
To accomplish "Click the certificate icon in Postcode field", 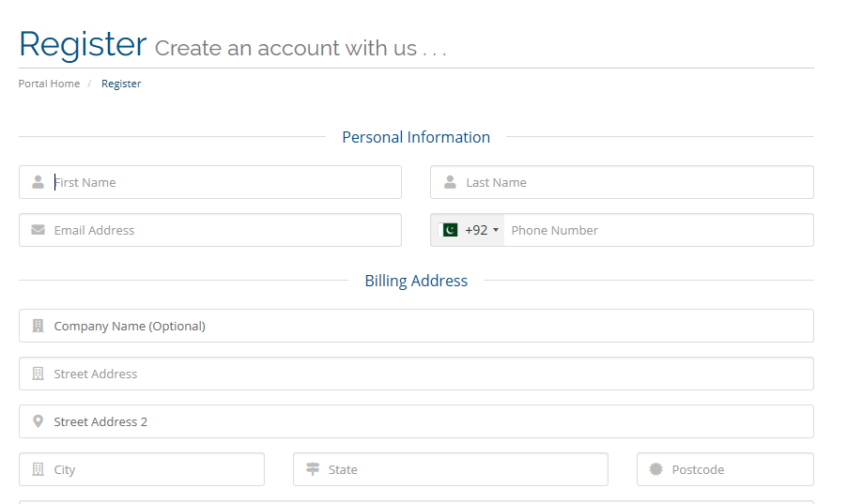I will click(656, 469).
